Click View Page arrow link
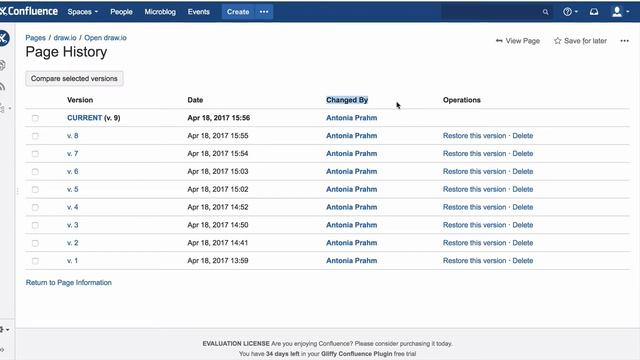Image resolution: width=640 pixels, height=360 pixels. pos(518,41)
